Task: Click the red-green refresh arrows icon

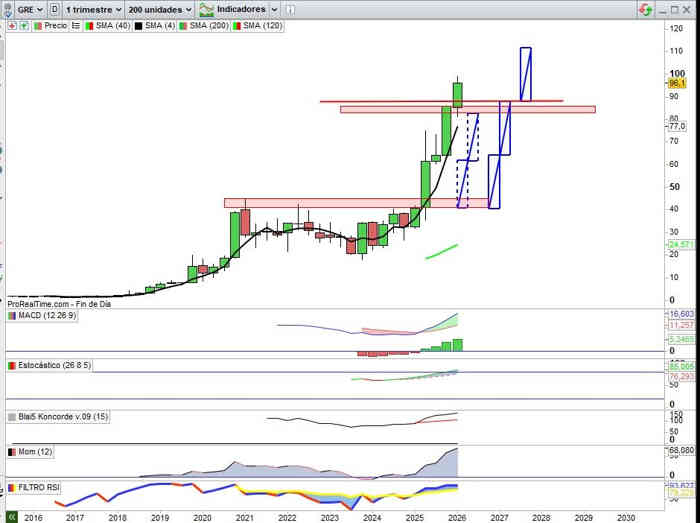Action: click(x=649, y=9)
